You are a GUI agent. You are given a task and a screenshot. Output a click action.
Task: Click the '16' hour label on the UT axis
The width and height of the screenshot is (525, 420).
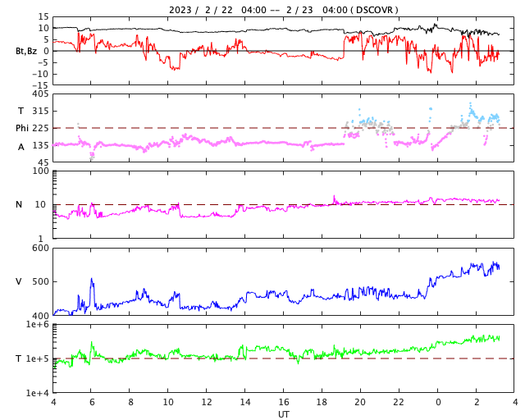coord(284,402)
